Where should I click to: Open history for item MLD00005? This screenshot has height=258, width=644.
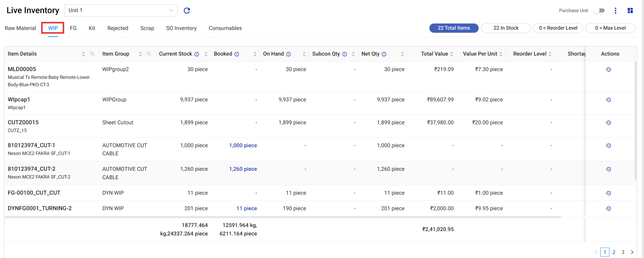pos(608,70)
